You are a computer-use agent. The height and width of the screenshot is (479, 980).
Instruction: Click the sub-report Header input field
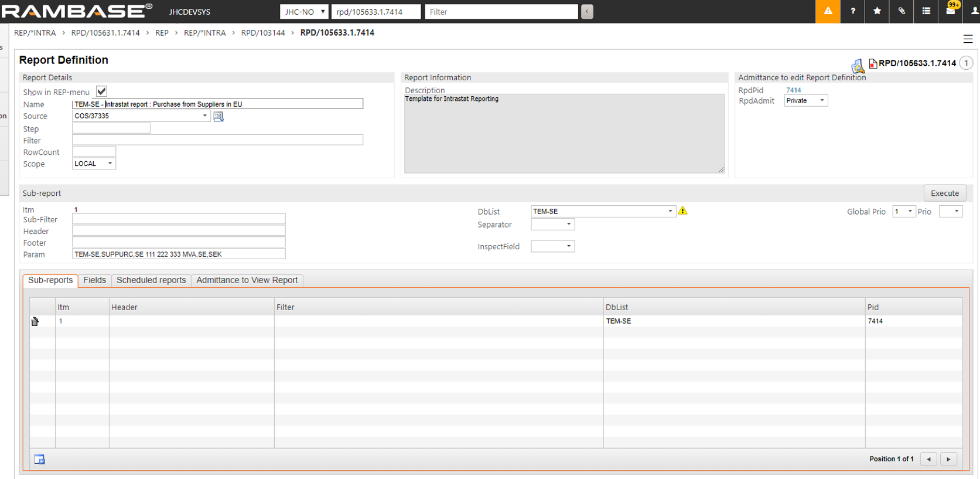pyautogui.click(x=179, y=231)
